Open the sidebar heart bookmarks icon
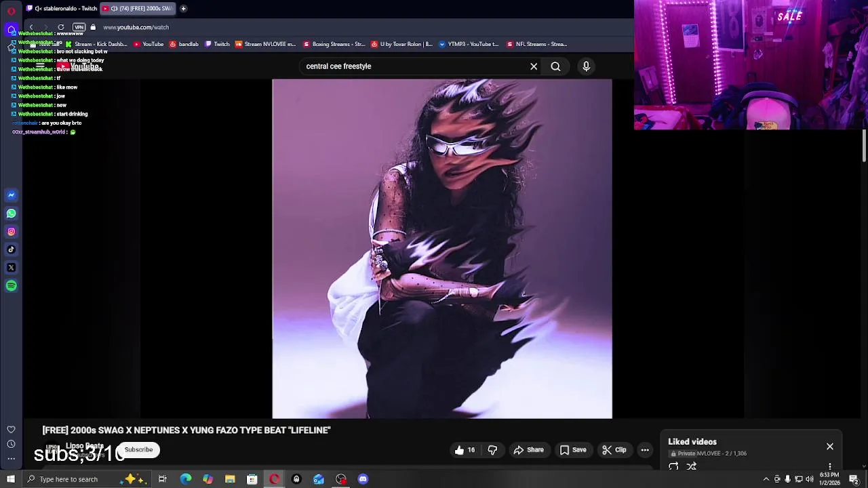The image size is (868, 488). click(11, 430)
